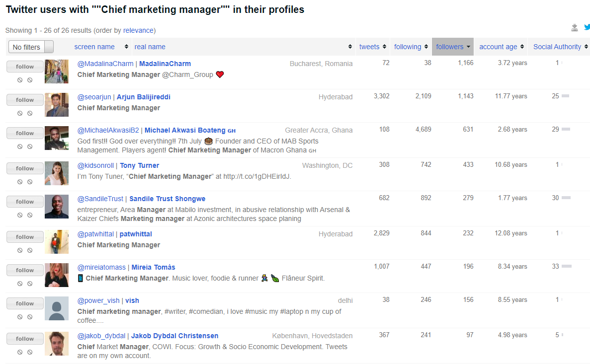Image resolution: width=590 pixels, height=364 pixels.
Task: Click the Twitter bird icon
Action: tap(587, 27)
